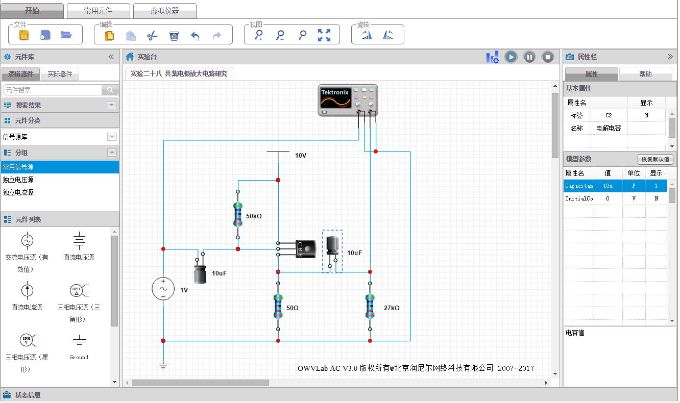Stop the simulation
Viewport: 680px width, 403px height.
coord(549,57)
